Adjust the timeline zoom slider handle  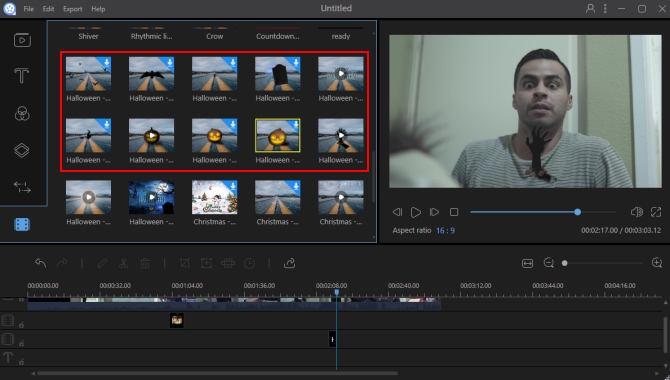(x=564, y=263)
